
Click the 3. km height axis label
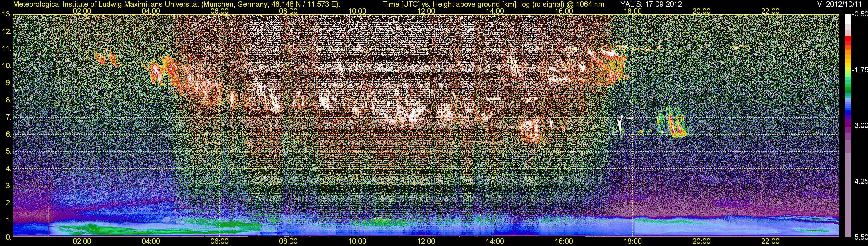tap(8, 186)
